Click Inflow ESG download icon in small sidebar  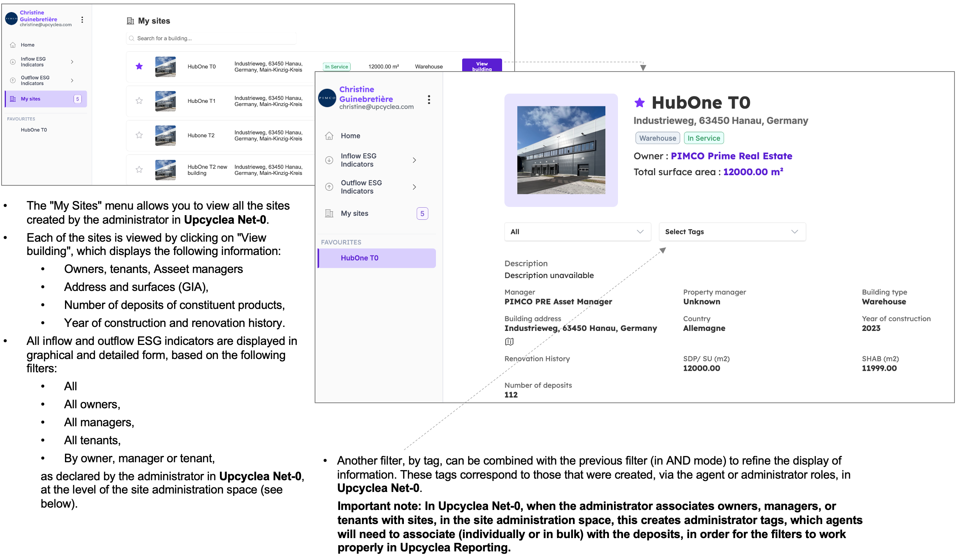click(x=13, y=62)
